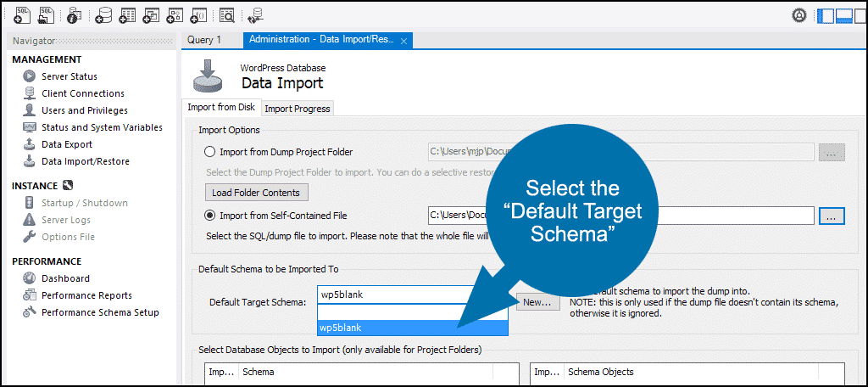The width and height of the screenshot is (868, 387).
Task: Open Startup / Shutdown in Navigator
Action: pyautogui.click(x=84, y=203)
